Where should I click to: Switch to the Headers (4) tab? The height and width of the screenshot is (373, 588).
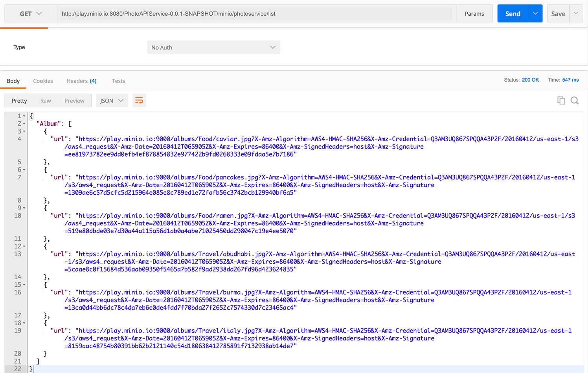click(81, 81)
